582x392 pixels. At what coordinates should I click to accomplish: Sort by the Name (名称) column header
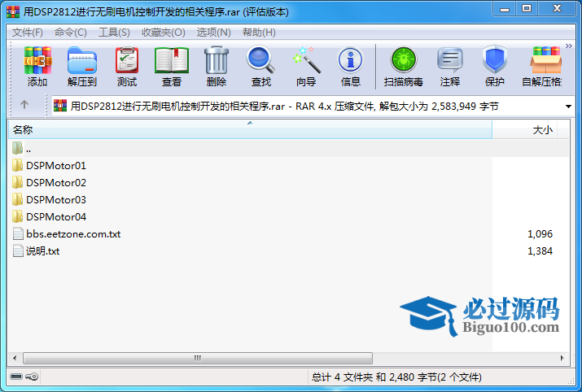250,130
